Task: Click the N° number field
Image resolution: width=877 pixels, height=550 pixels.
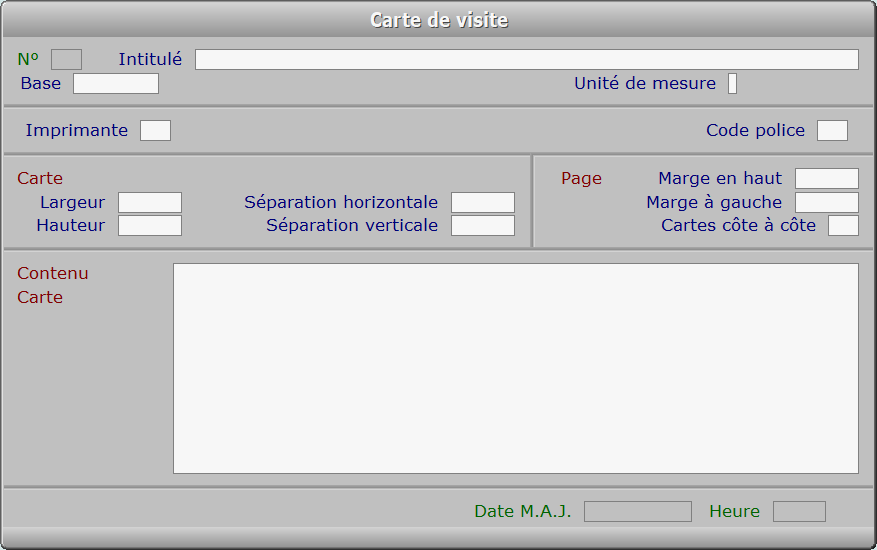Action: click(x=67, y=59)
